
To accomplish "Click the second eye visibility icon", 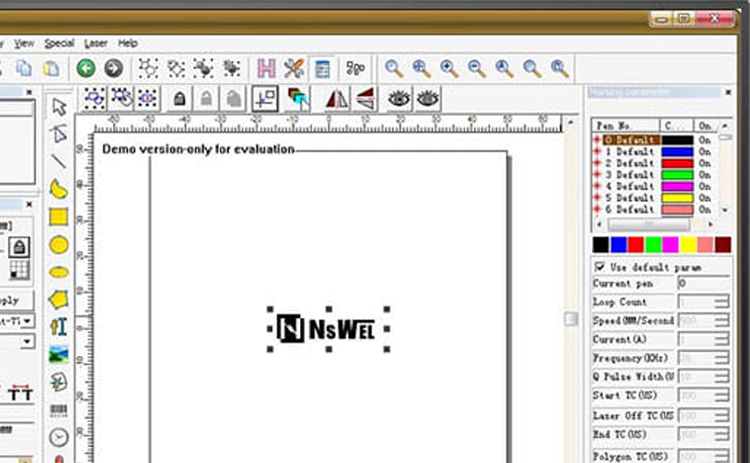I will click(x=428, y=99).
